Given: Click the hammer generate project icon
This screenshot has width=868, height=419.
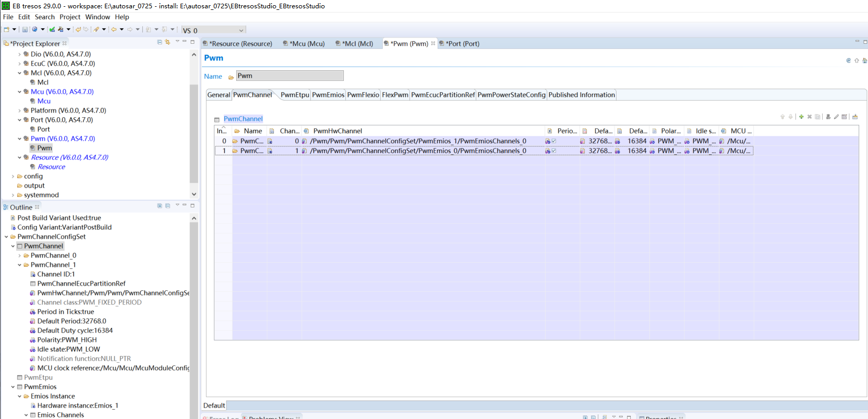Looking at the screenshot, I should coord(61,30).
